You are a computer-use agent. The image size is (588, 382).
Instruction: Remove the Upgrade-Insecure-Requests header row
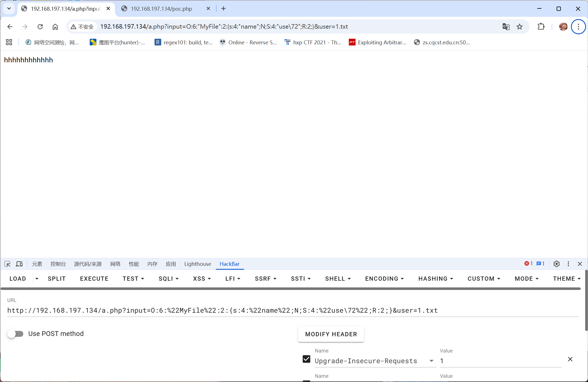(570, 359)
